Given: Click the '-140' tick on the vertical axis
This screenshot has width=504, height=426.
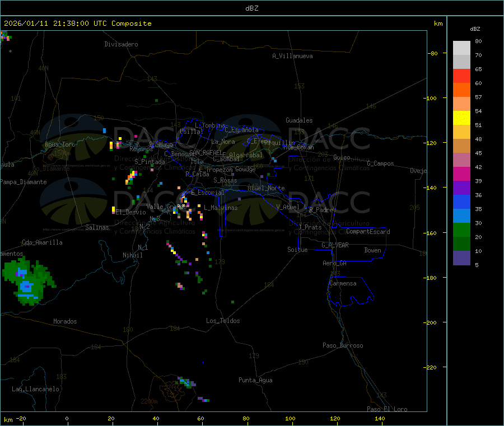Looking at the screenshot, I should click(x=431, y=188).
